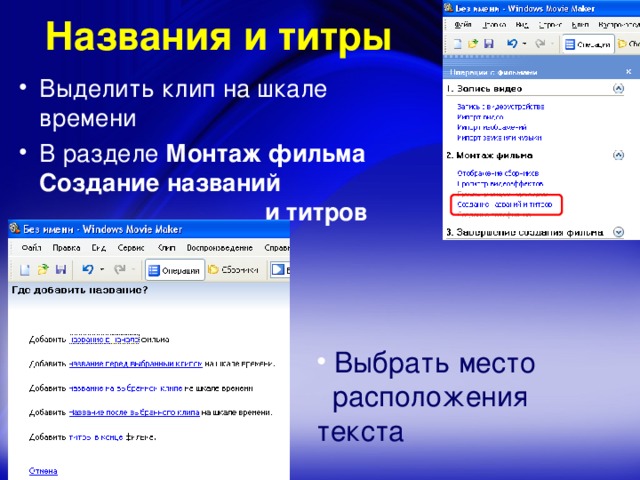This screenshot has height=480, width=640.
Task: Click 'Импорт звука или музыки' link
Action: coord(499,138)
